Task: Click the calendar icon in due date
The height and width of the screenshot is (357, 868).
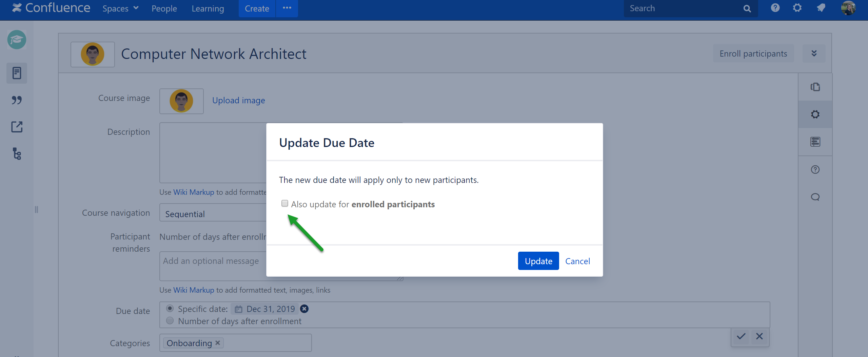Action: [239, 309]
